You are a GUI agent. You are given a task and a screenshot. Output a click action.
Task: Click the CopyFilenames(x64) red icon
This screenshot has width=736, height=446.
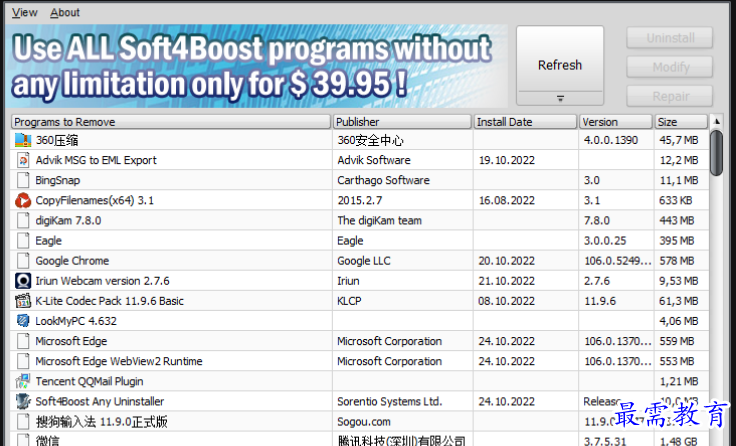pos(23,200)
